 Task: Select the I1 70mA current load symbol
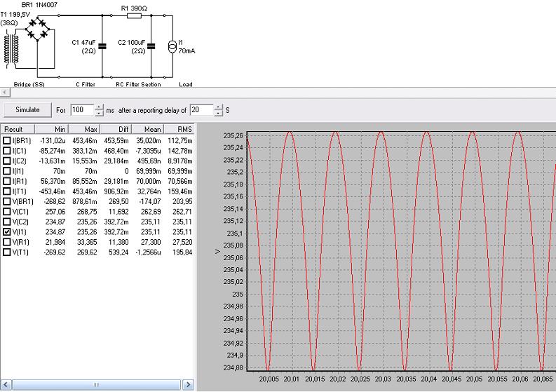pyautogui.click(x=172, y=46)
